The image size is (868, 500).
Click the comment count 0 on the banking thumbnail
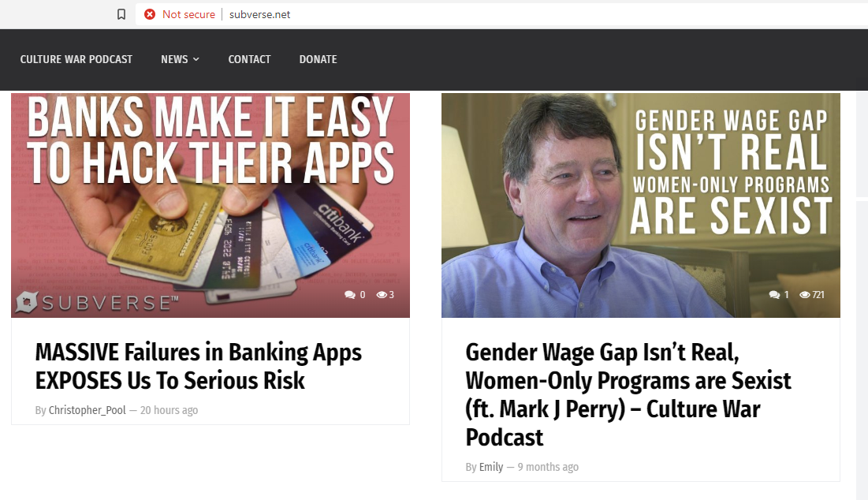coord(363,295)
